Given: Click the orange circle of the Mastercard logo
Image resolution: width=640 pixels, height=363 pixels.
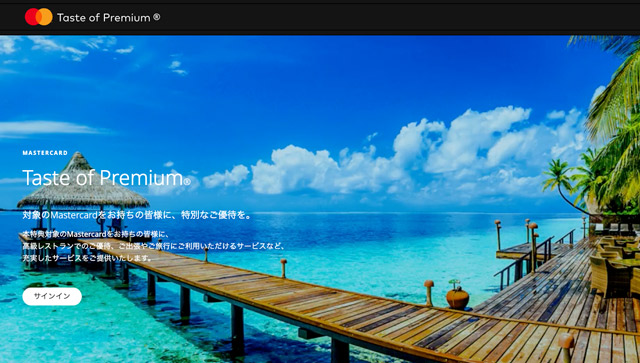Looking at the screenshot, I should (46, 17).
